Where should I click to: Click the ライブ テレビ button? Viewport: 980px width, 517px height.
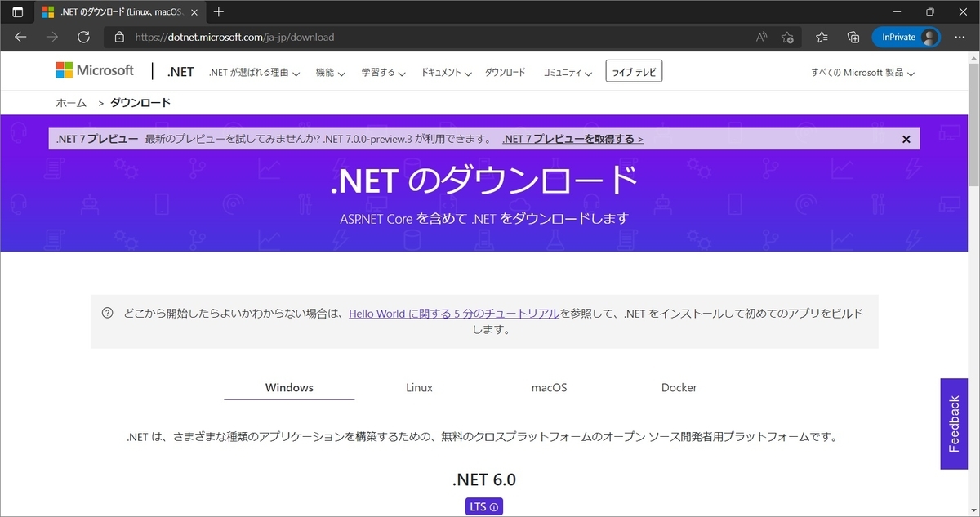(x=634, y=72)
